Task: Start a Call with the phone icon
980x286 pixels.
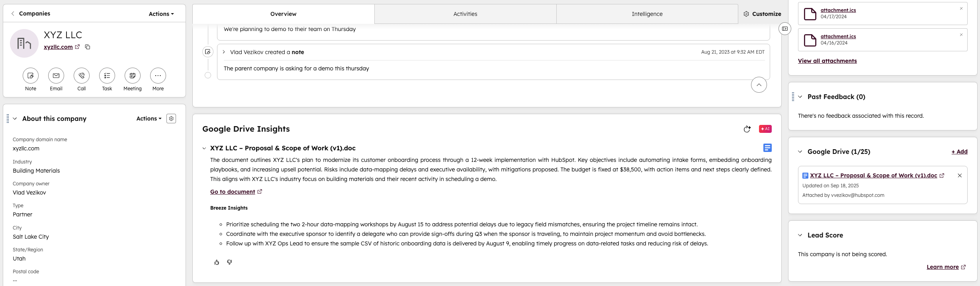Action: pyautogui.click(x=82, y=76)
